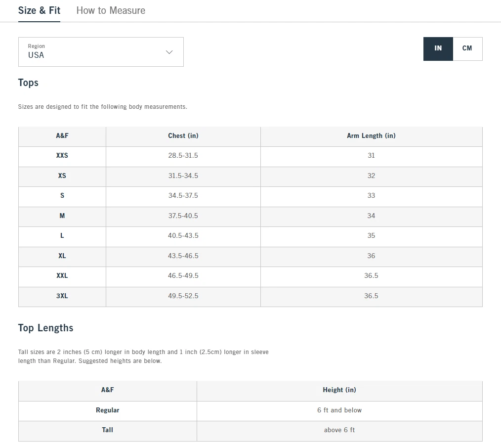Click chest value 31.5-34.5

tap(183, 176)
